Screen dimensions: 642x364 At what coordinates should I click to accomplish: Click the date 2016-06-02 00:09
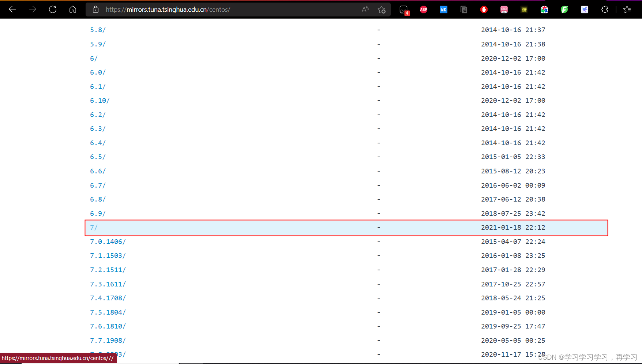(513, 185)
